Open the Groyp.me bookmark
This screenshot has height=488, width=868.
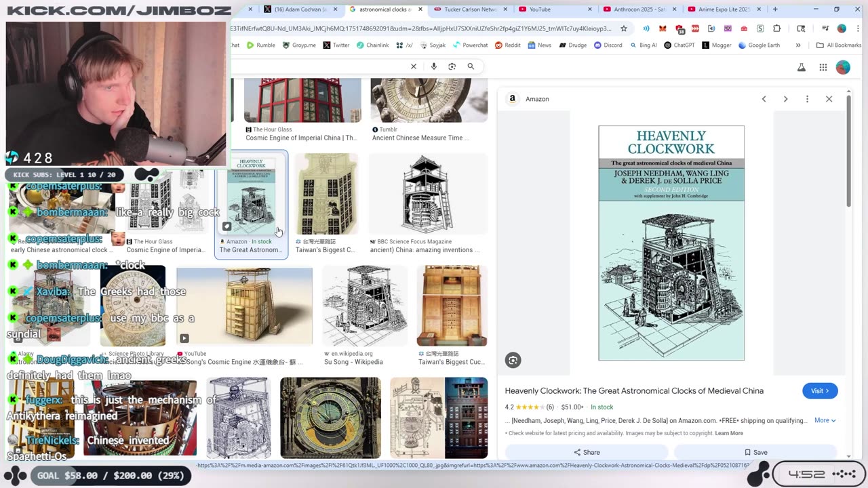[299, 45]
